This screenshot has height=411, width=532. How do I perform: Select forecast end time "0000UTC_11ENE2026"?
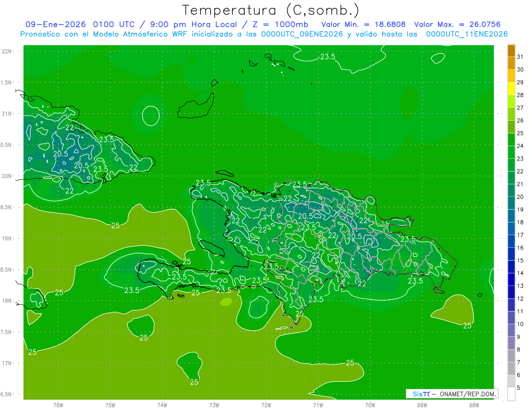coord(466,34)
